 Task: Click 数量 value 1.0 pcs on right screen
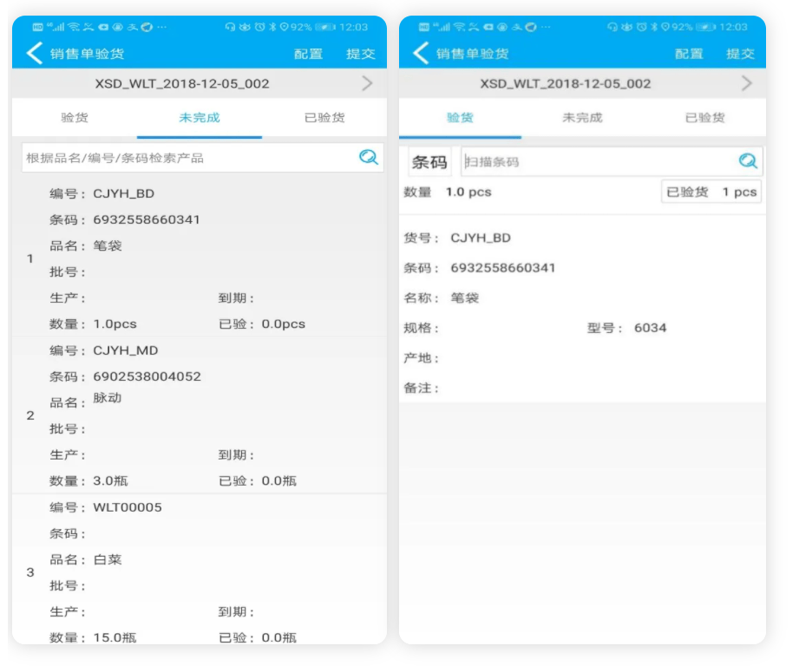[468, 192]
